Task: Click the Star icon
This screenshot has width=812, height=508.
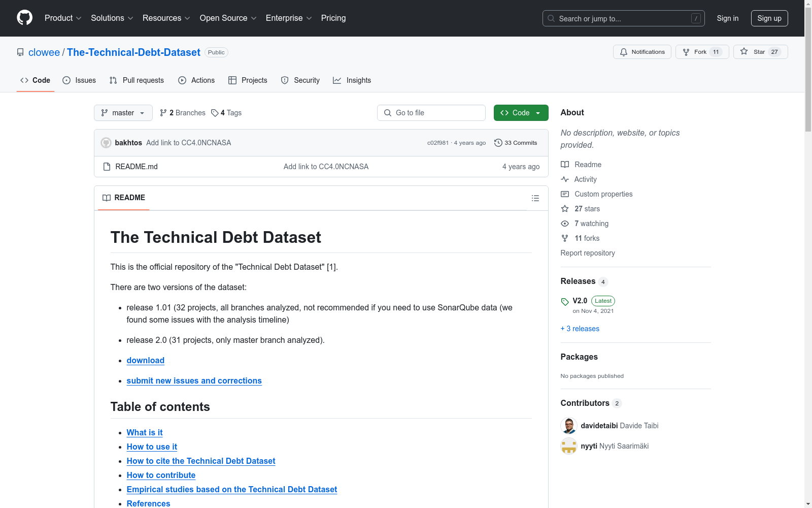Action: click(x=744, y=51)
